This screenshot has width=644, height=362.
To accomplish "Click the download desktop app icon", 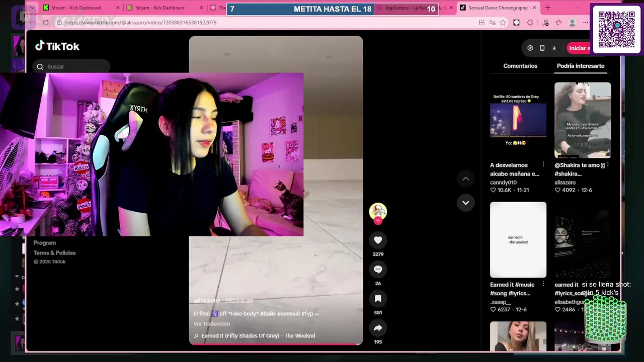I will tap(554, 48).
